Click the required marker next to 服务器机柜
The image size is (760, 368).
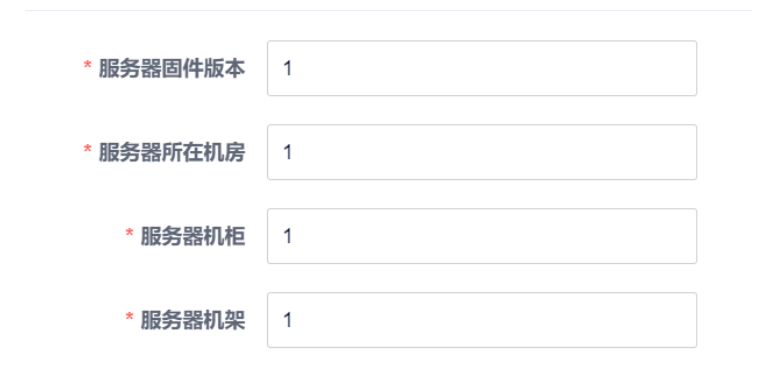129,233
